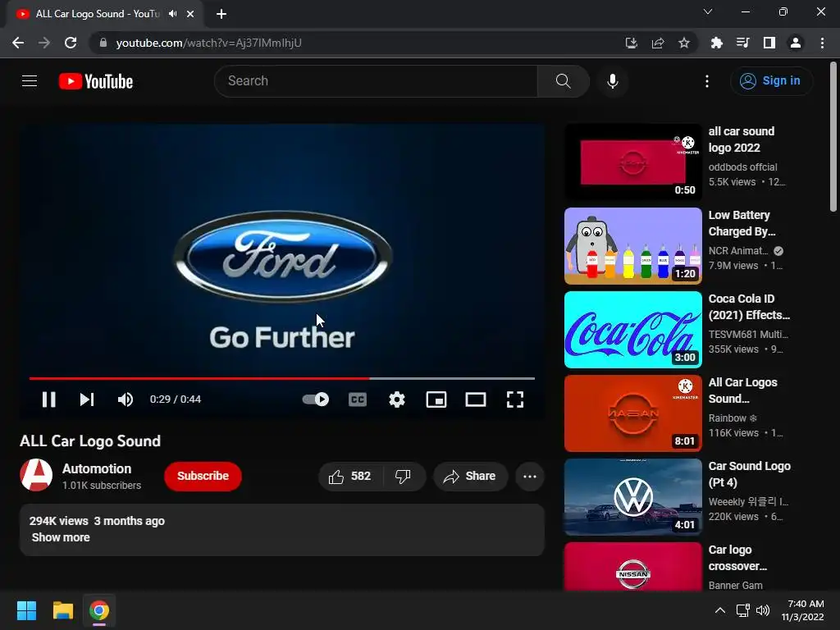
Task: Open File Explorer from the taskbar
Action: [62, 610]
